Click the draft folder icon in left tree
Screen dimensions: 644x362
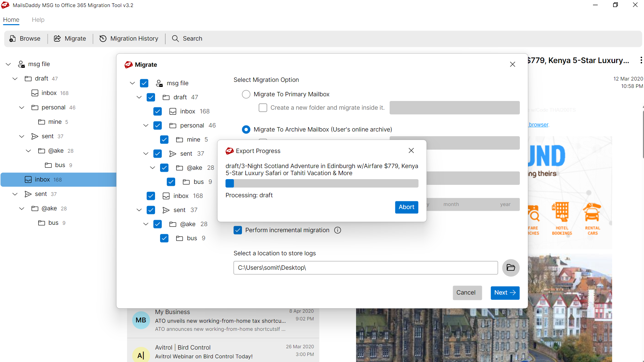28,79
